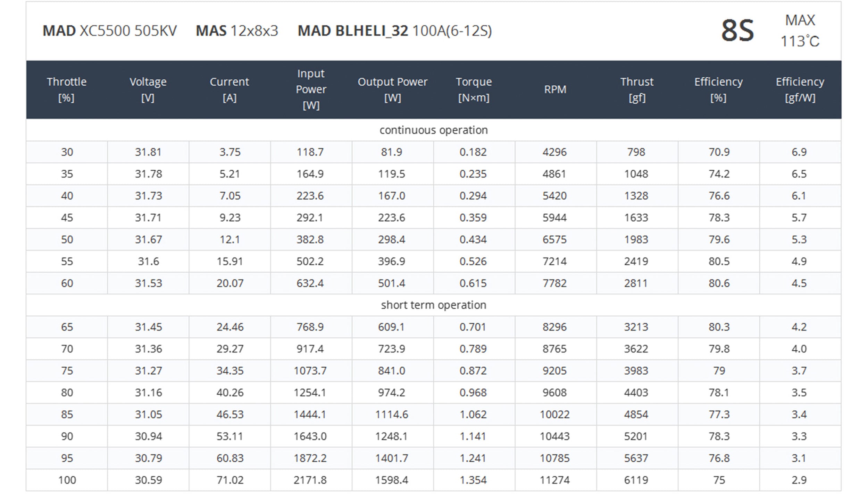
Task: Click the Voltage [V] column header
Action: pos(148,89)
